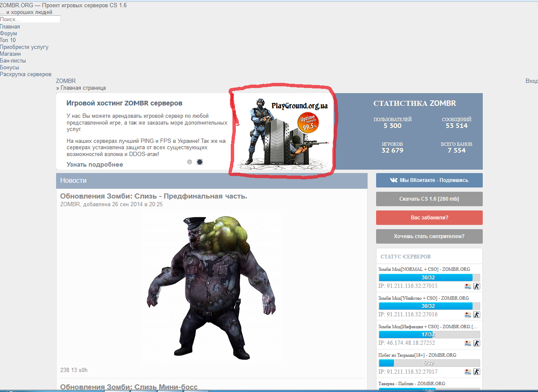Screen dimensions: 538x392
Task: Open Магазин menu item
Action: point(10,54)
